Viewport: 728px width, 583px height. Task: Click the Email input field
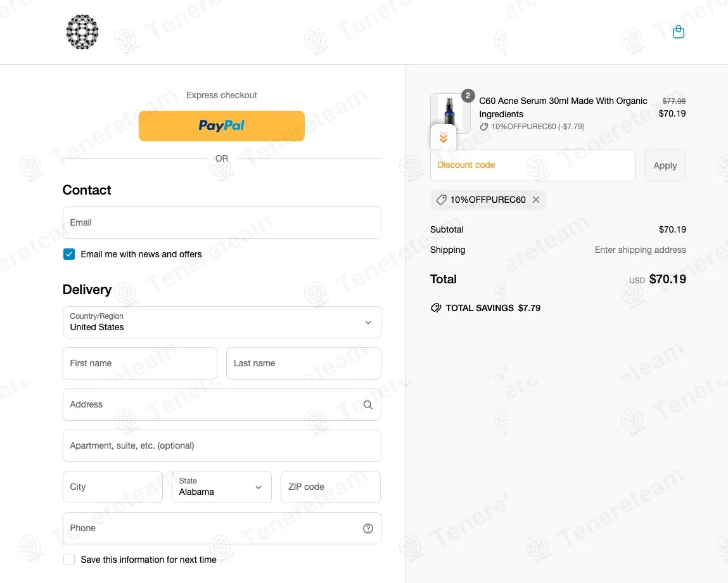(x=222, y=223)
